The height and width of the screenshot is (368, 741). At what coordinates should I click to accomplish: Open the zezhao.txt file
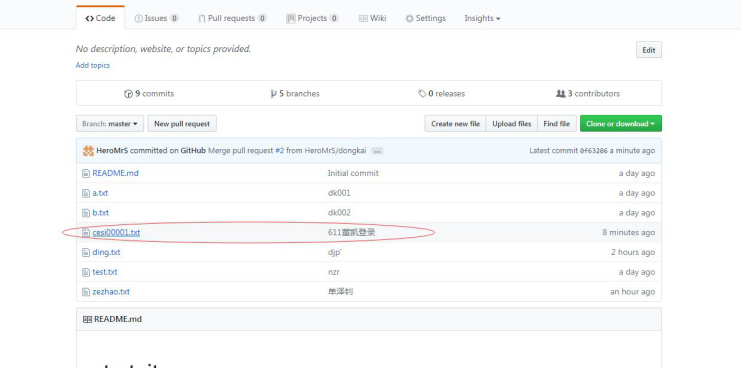pos(111,292)
